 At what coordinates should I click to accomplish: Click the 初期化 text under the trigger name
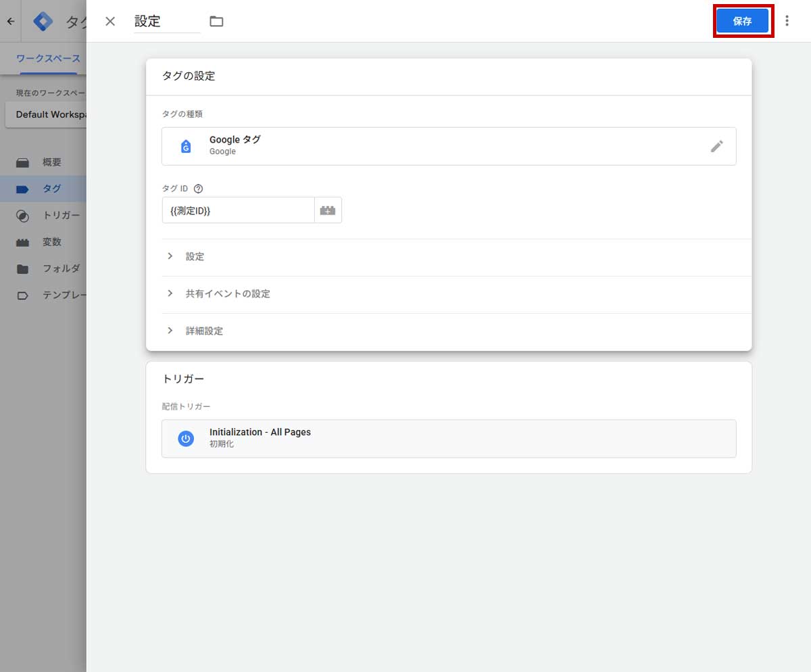[222, 445]
